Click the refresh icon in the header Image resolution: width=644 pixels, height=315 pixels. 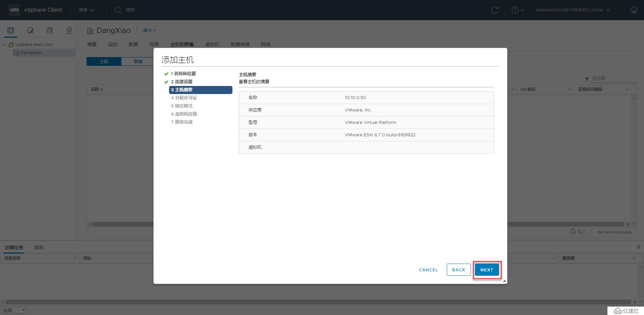point(495,10)
